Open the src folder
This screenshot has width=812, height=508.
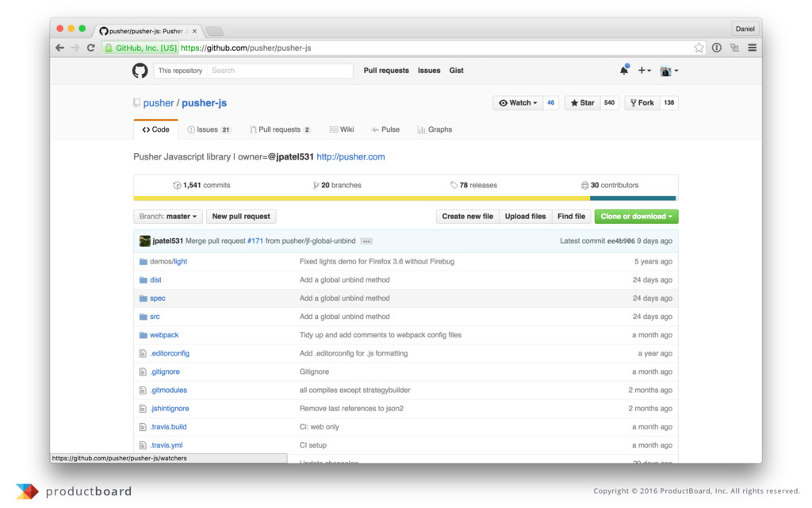coord(155,317)
